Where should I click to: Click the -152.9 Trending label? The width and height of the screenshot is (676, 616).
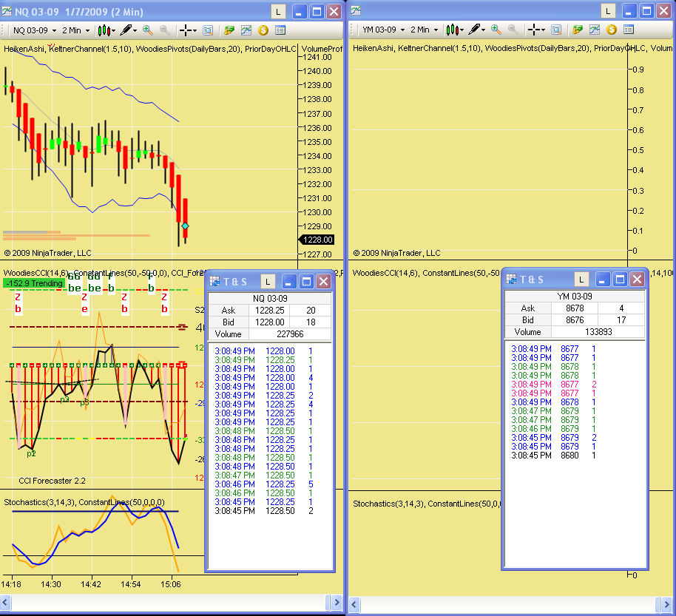(35, 283)
